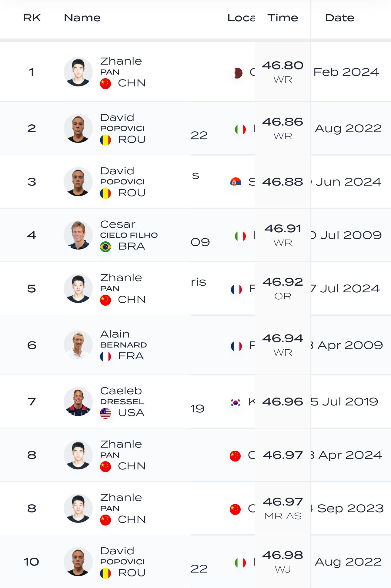Click the Brazil flag beside BRA
The height and width of the screenshot is (588, 391).
[x=105, y=247]
